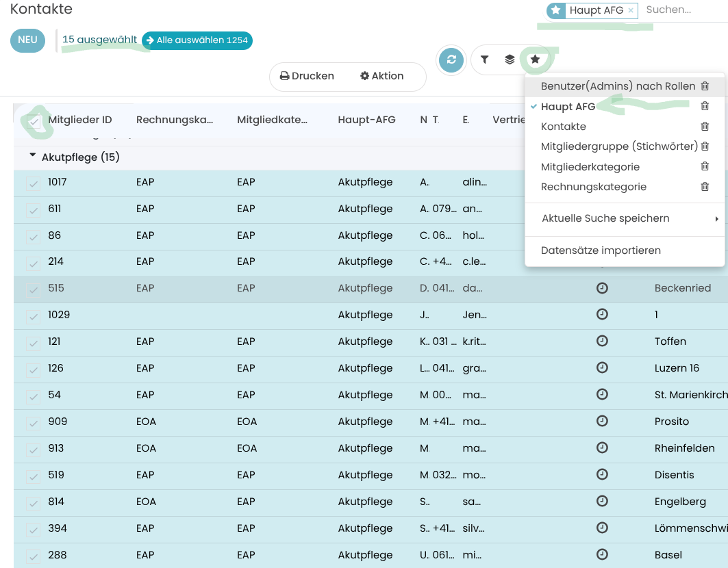The image size is (728, 568).
Task: Open contact row with ID 814
Action: point(371,502)
